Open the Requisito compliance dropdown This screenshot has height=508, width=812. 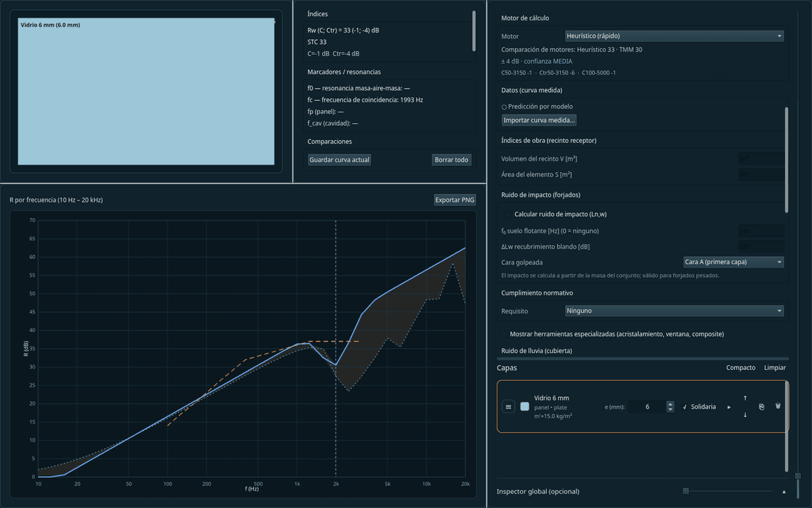[x=674, y=311]
